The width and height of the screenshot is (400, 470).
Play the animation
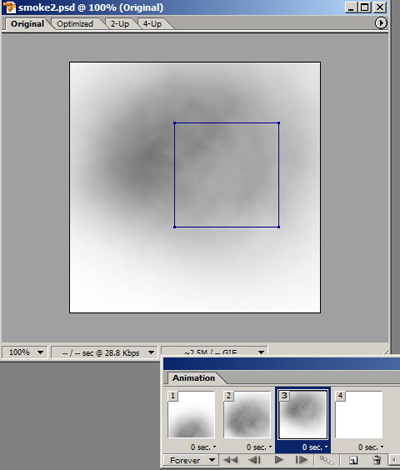[x=278, y=460]
